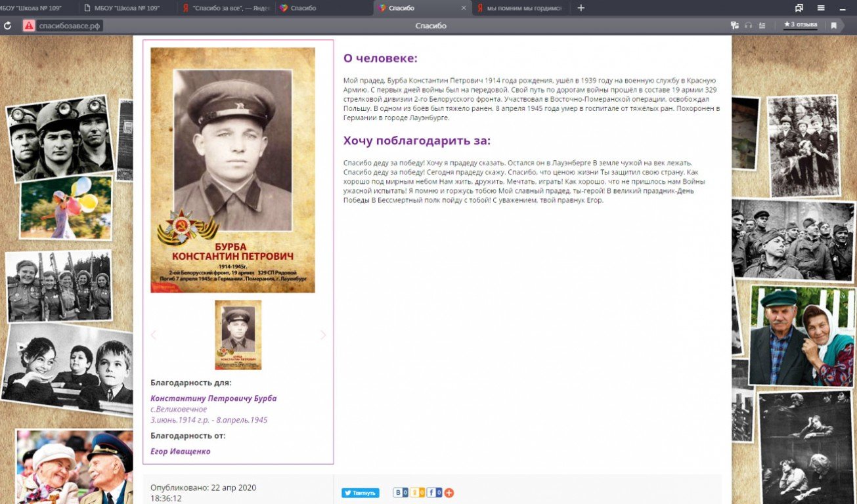This screenshot has width=857, height=504.
Task: Switch to the Yandex "Спасибо за все" tab
Action: [225, 8]
